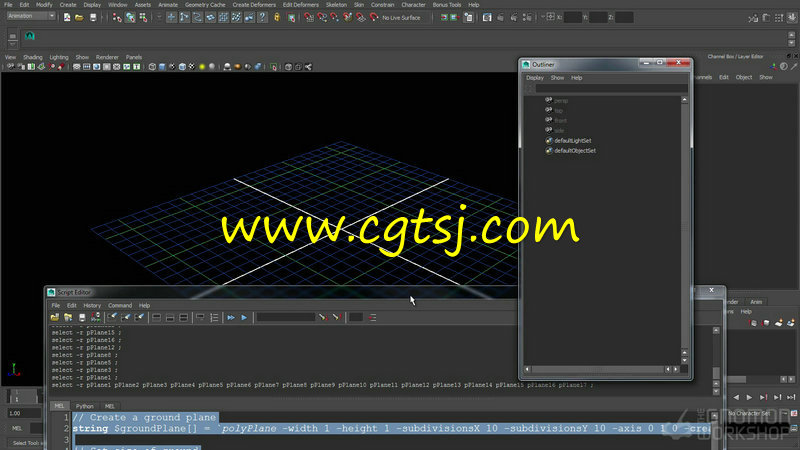Click the New Scene icon
This screenshot has width=800, height=450.
67,17
